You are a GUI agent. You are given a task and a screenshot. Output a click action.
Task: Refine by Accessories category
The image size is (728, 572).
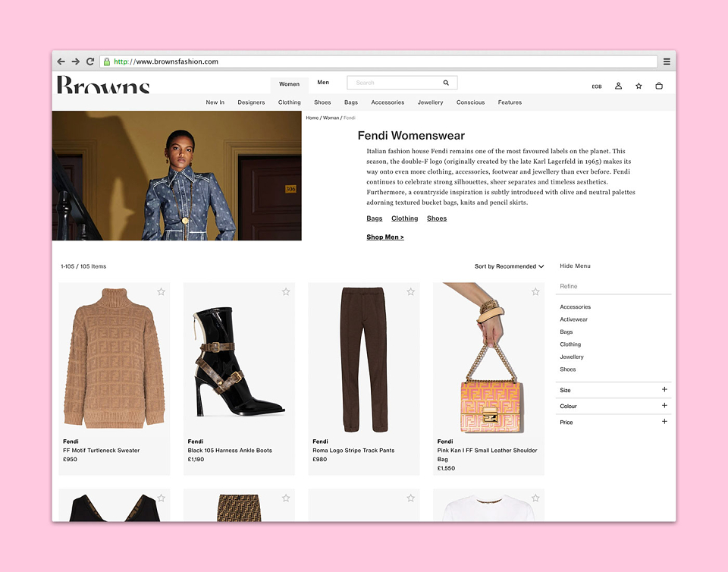coord(576,307)
